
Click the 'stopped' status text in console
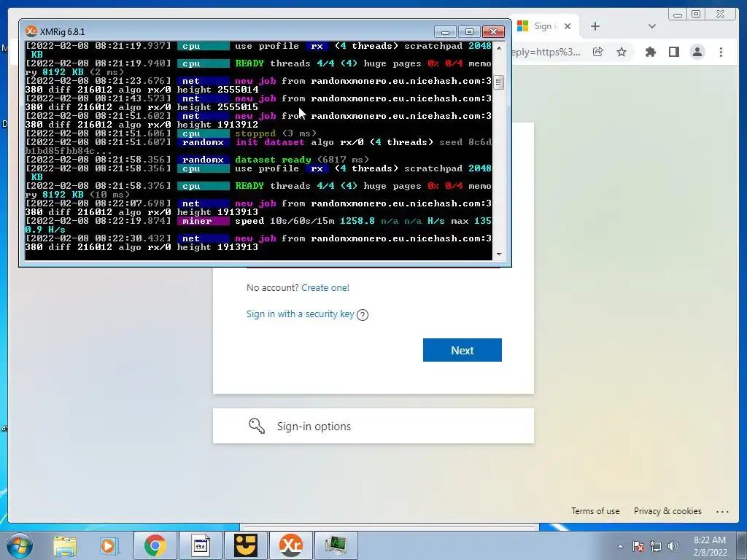(x=255, y=133)
